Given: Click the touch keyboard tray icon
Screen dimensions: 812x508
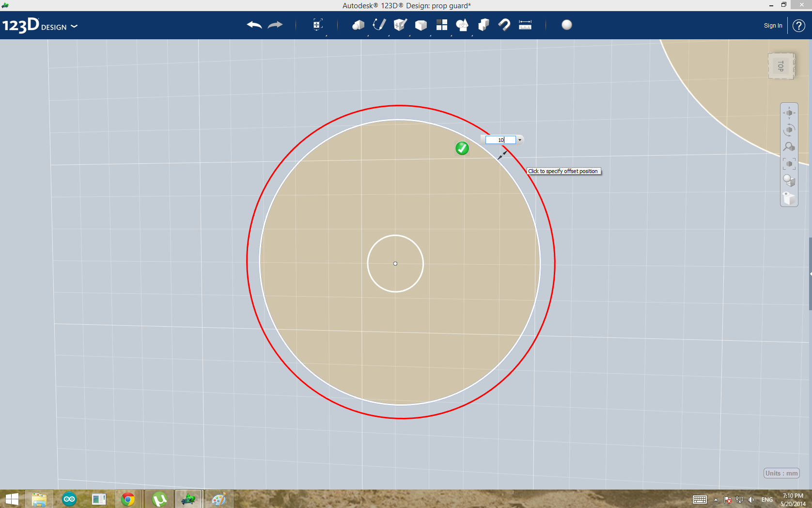Looking at the screenshot, I should point(700,500).
